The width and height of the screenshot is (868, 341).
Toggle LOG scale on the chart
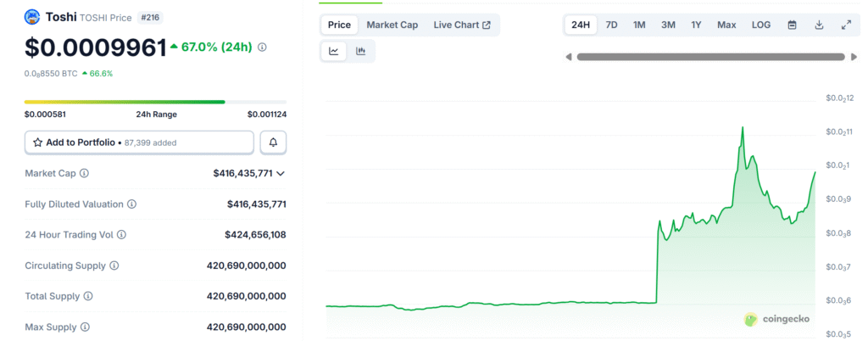[761, 25]
